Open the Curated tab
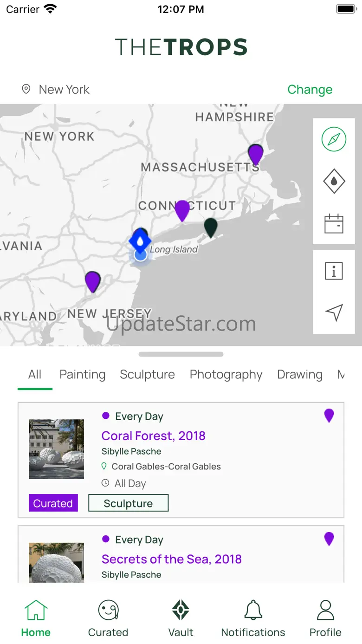 pos(108,618)
